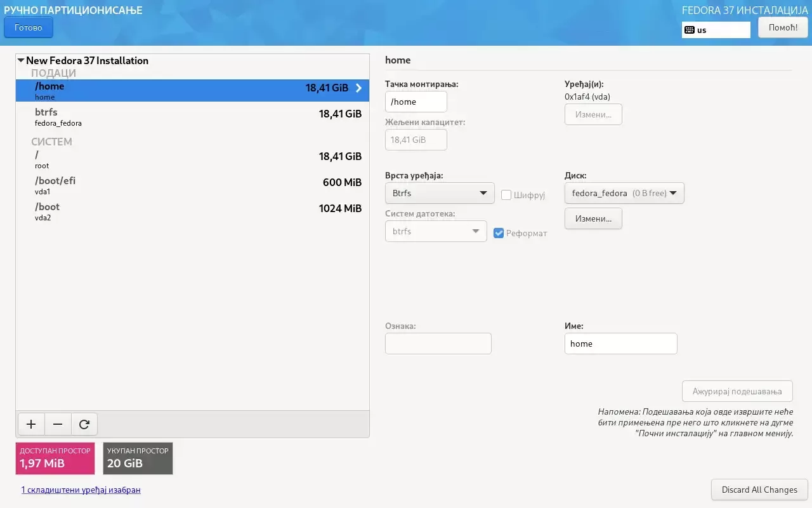Click the keyboard layout us indicator
812x508 pixels.
click(716, 30)
